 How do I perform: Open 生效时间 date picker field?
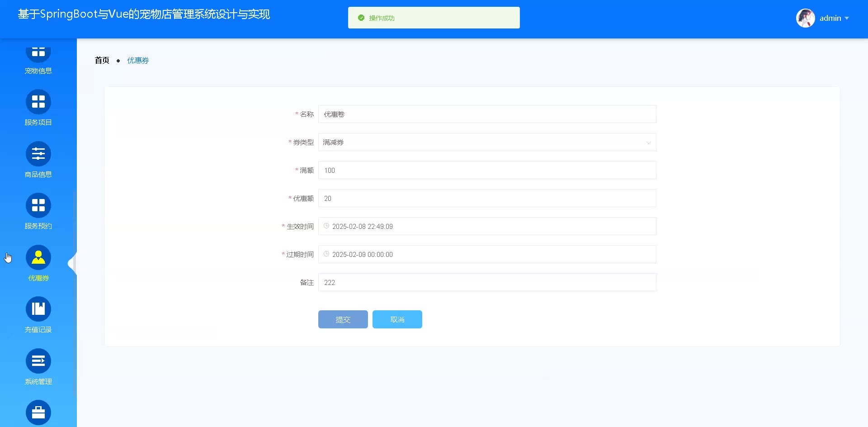[487, 226]
